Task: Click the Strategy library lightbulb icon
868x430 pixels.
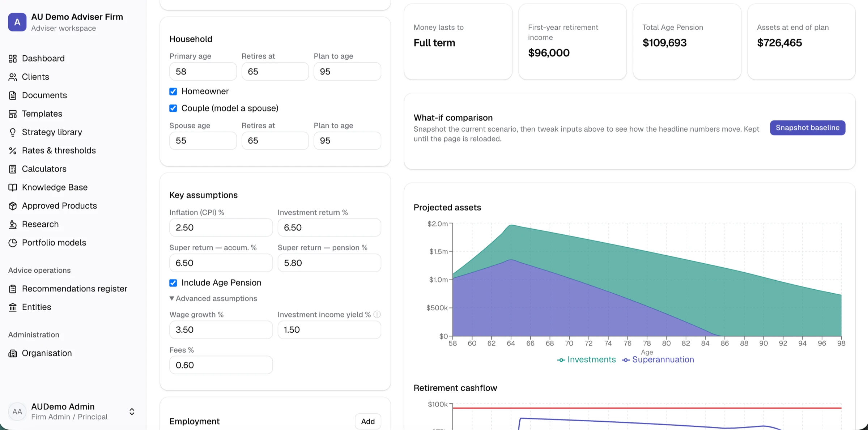Action: pyautogui.click(x=13, y=132)
